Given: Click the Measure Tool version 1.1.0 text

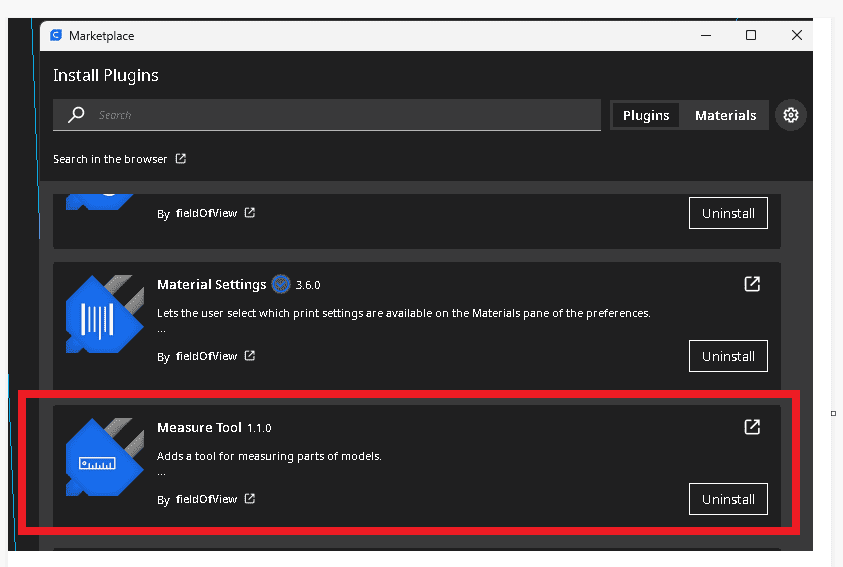Looking at the screenshot, I should [259, 428].
